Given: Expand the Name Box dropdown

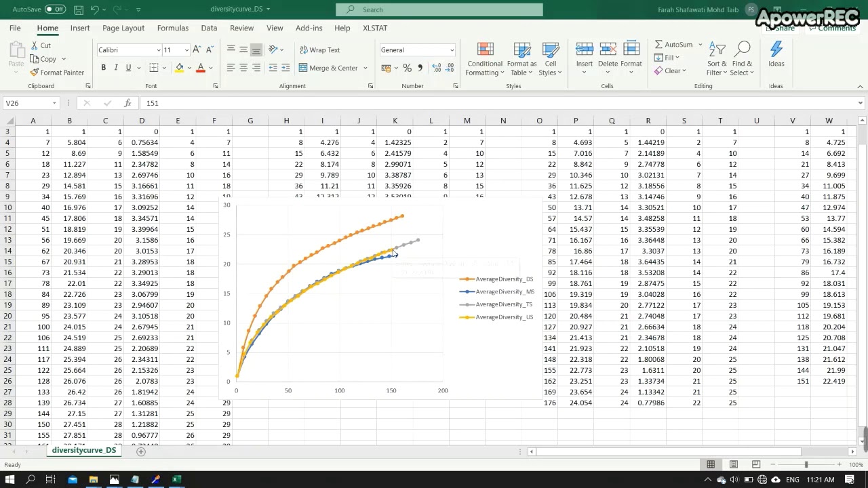Looking at the screenshot, I should click(x=54, y=103).
